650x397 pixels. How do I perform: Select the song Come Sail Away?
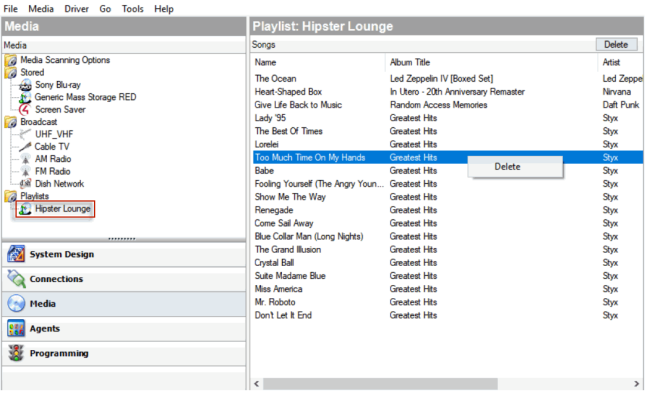[x=284, y=223]
